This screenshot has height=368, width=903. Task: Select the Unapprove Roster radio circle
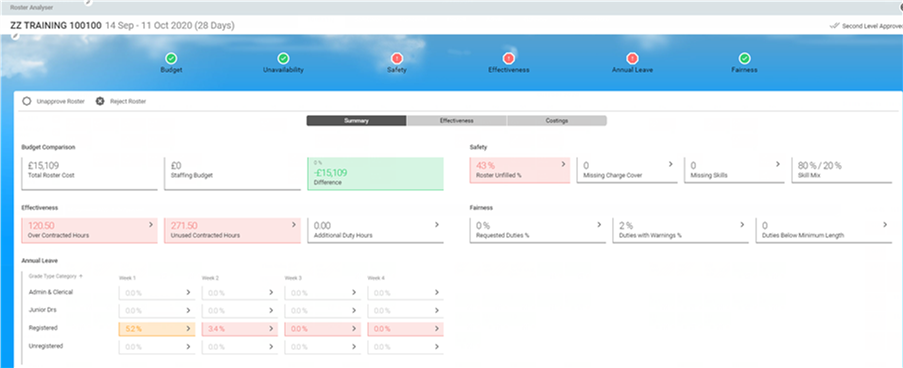pyautogui.click(x=26, y=101)
